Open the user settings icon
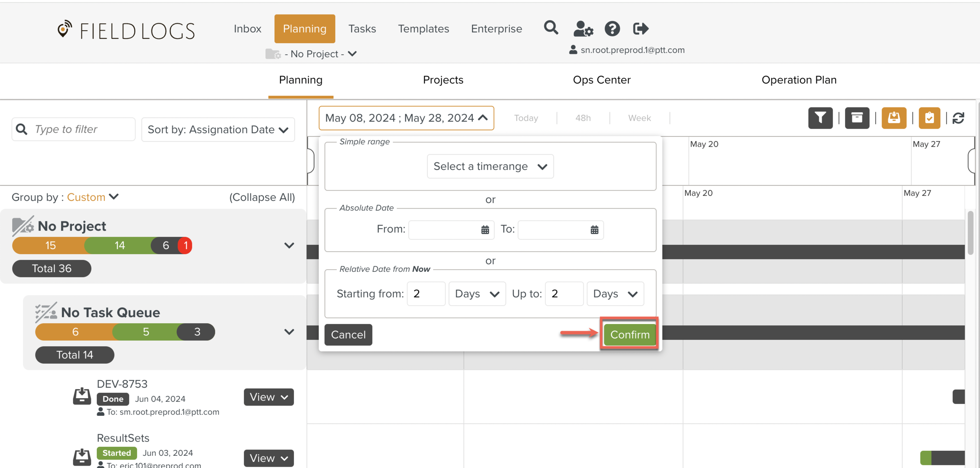The height and width of the screenshot is (468, 980). point(583,29)
